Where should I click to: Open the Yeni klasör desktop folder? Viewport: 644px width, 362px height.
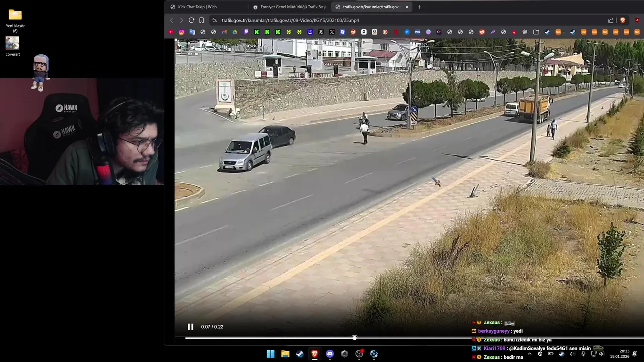[x=15, y=20]
